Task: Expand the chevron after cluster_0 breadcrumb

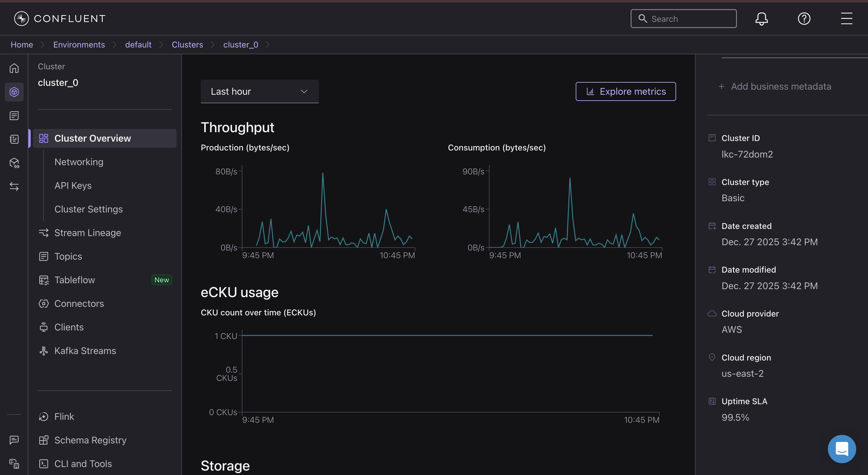Action: (x=268, y=45)
